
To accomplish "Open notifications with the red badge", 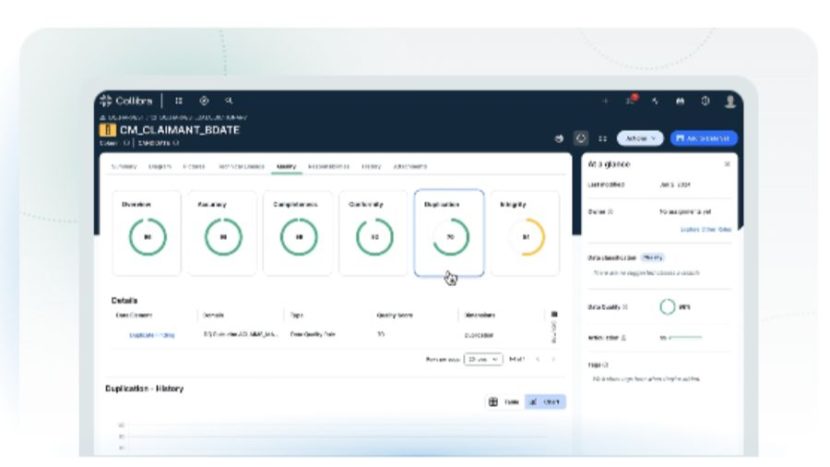I will pos(631,101).
